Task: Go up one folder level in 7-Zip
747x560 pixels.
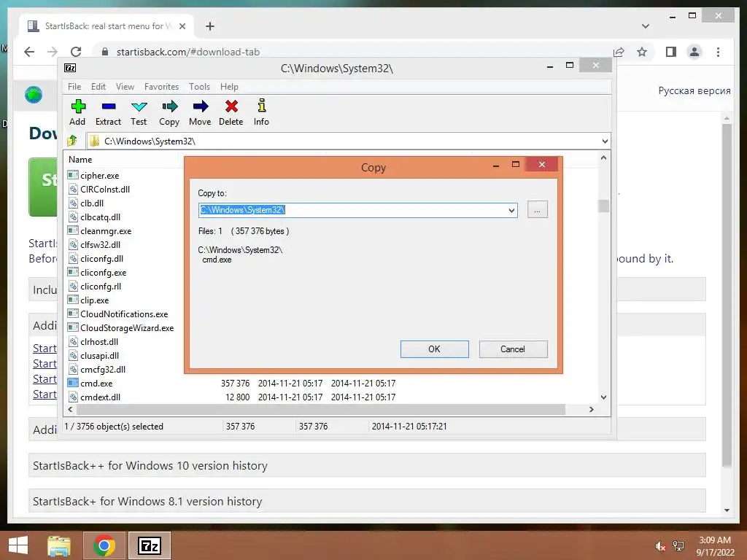Action: point(72,141)
